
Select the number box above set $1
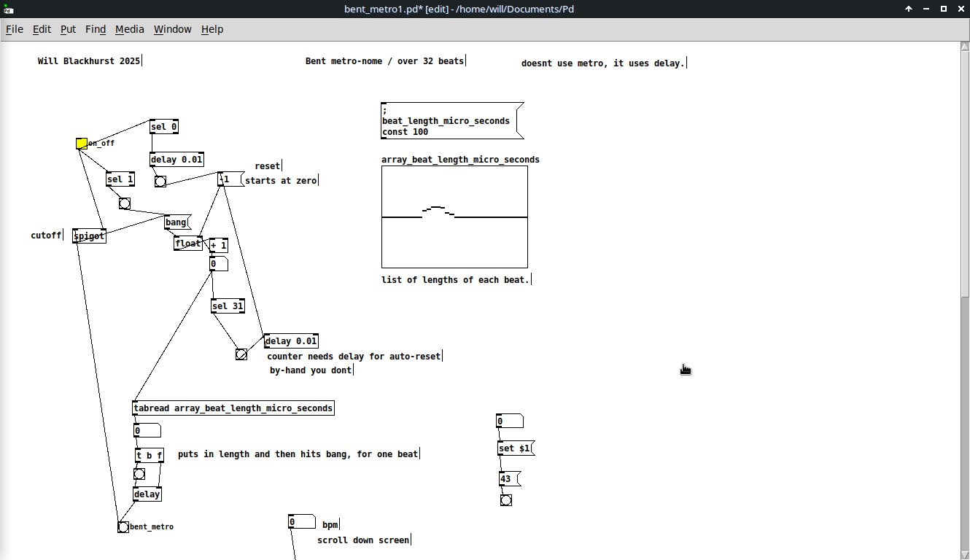coord(510,421)
